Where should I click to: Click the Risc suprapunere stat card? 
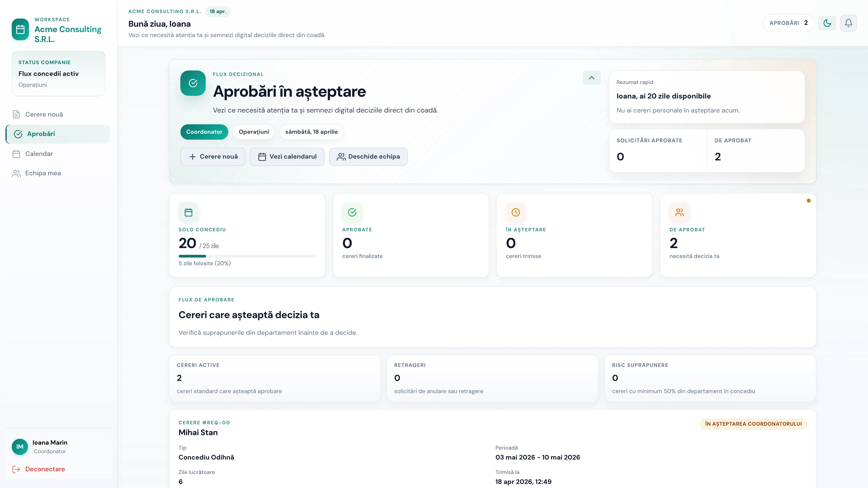coord(710,378)
